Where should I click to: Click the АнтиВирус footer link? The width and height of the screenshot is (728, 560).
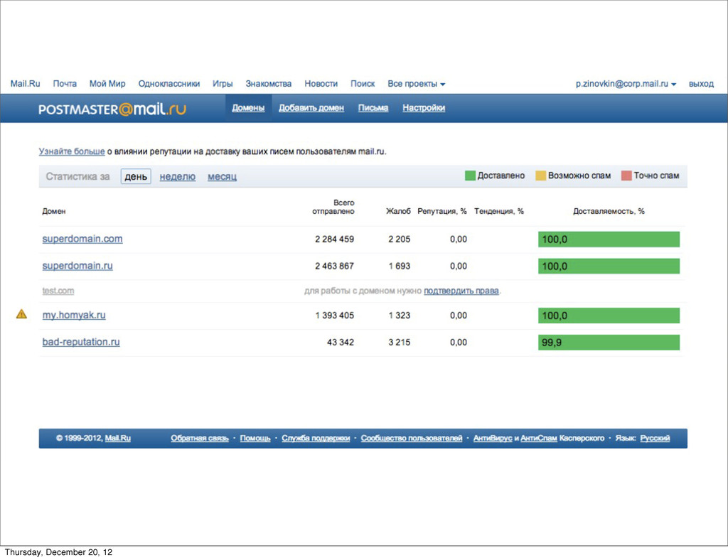493,438
